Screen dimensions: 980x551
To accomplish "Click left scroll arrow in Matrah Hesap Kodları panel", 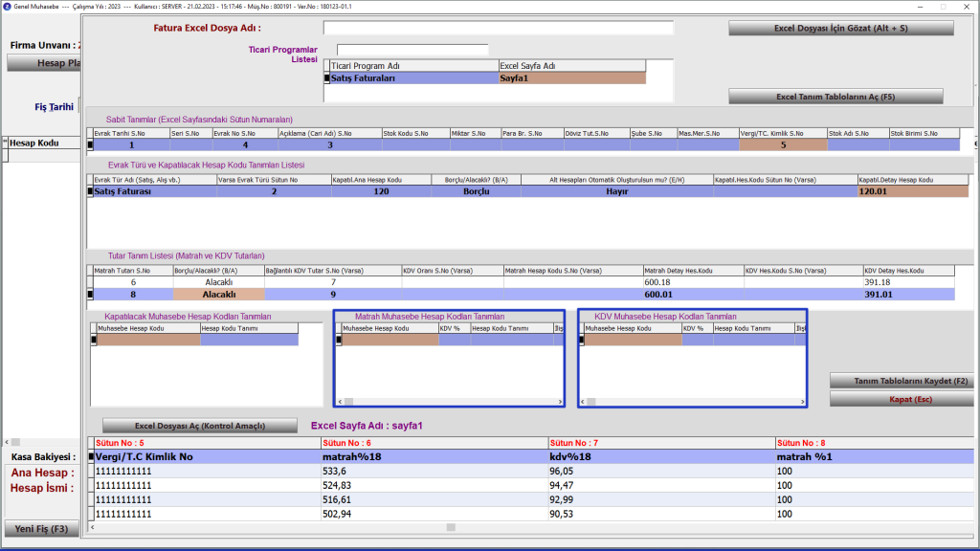I will tap(340, 402).
